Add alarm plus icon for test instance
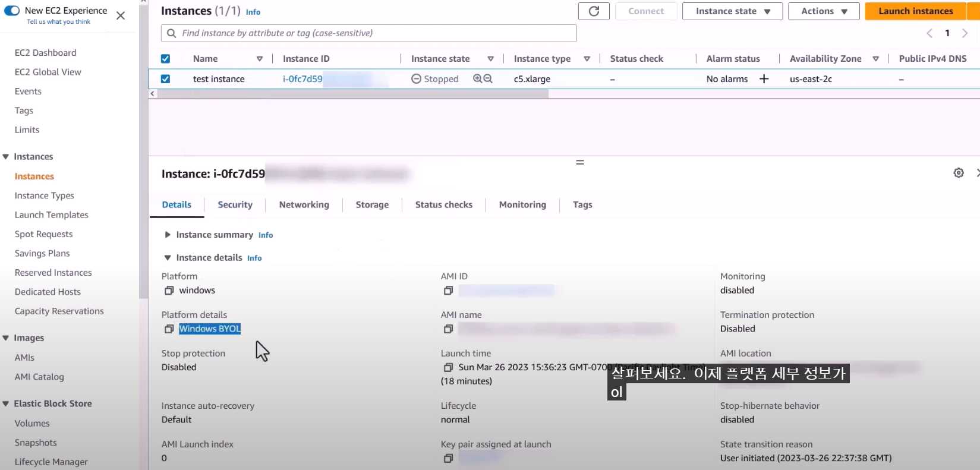Viewport: 980px width, 470px height. click(x=764, y=79)
